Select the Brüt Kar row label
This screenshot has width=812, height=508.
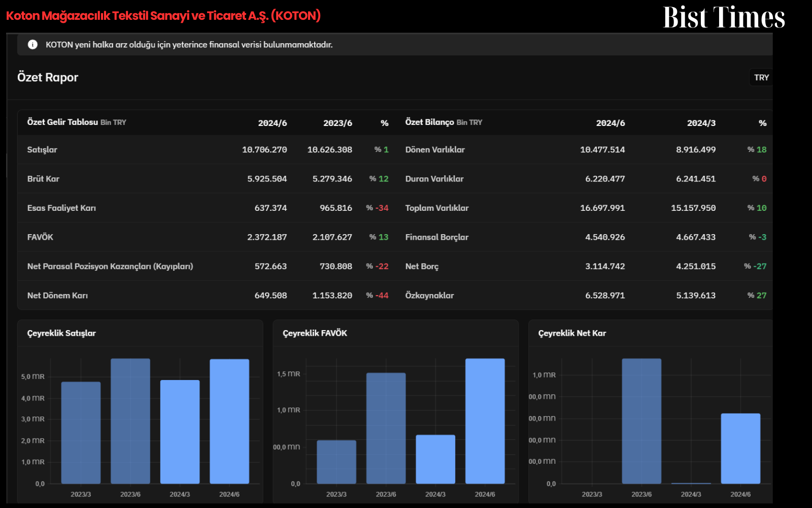(x=43, y=179)
